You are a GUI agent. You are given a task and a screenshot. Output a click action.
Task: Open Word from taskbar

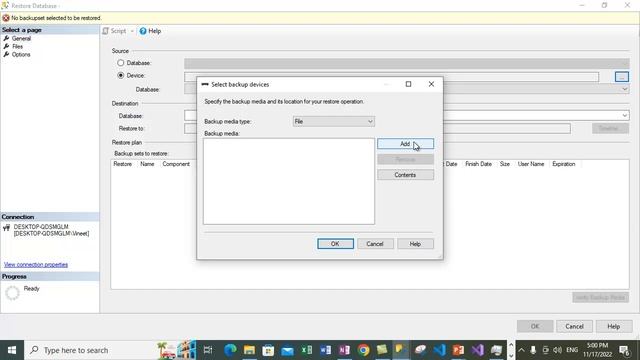click(325, 350)
